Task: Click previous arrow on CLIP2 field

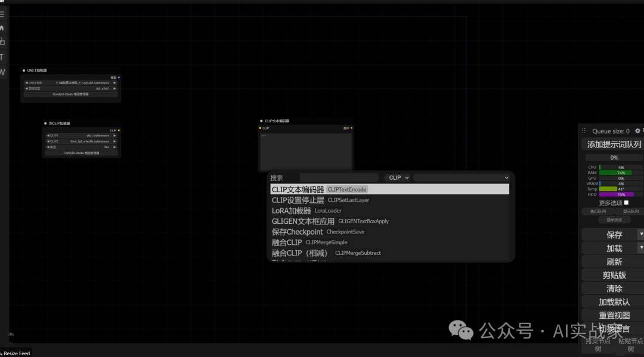Action: [48, 141]
